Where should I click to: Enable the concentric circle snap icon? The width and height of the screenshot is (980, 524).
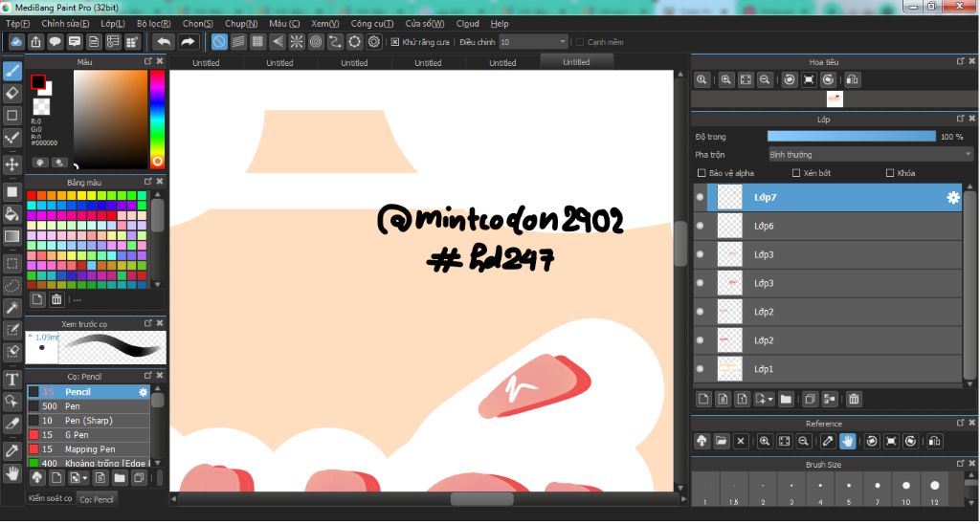316,42
